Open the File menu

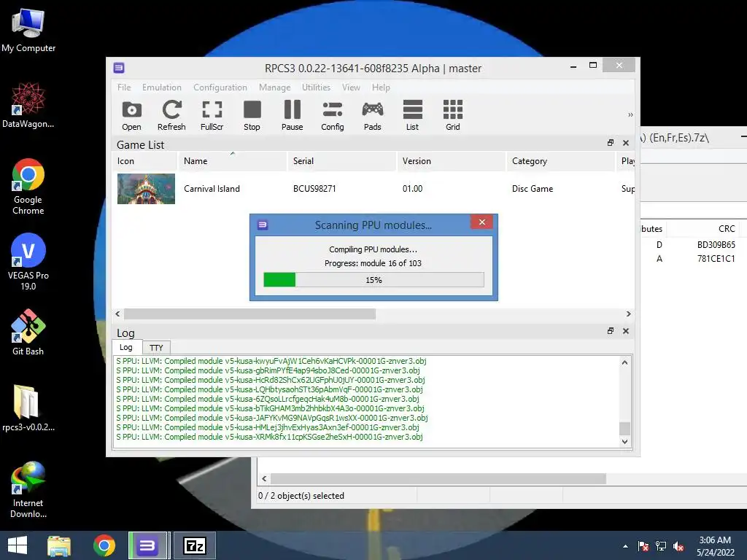coord(124,87)
